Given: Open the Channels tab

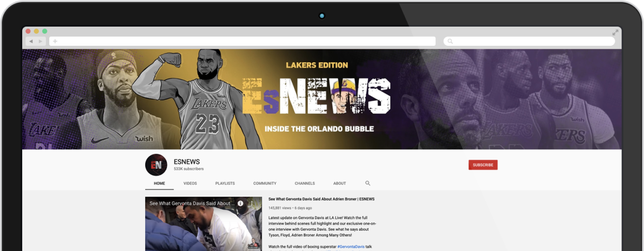Looking at the screenshot, I should pos(305,184).
